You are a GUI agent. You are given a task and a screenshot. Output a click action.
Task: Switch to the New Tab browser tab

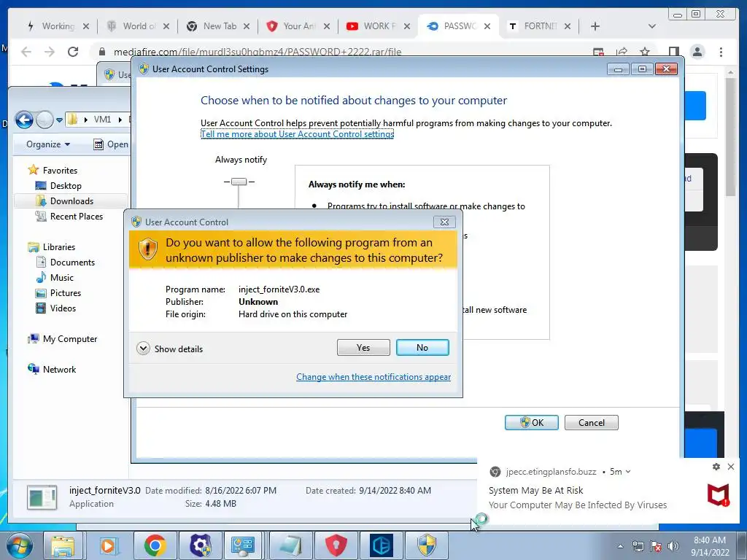(x=219, y=26)
